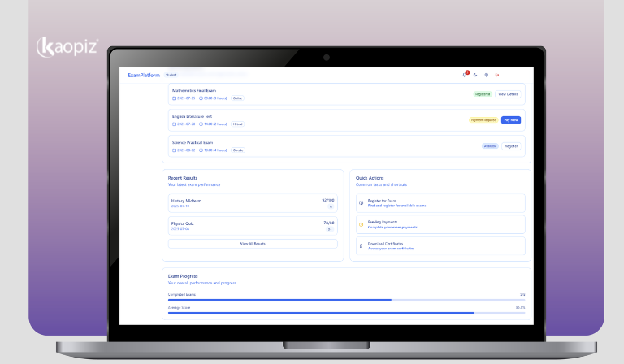Click the Mathematics Final Exam title
Viewport: 624px width, 364px height.
[194, 91]
